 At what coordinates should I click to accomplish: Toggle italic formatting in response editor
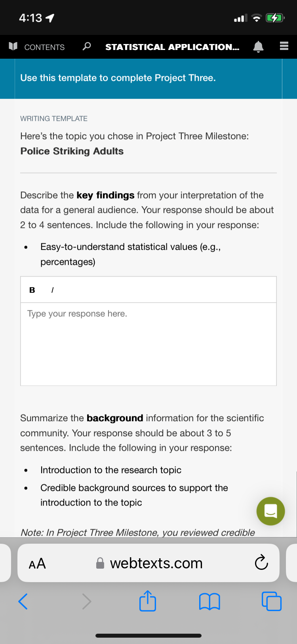[x=53, y=290]
